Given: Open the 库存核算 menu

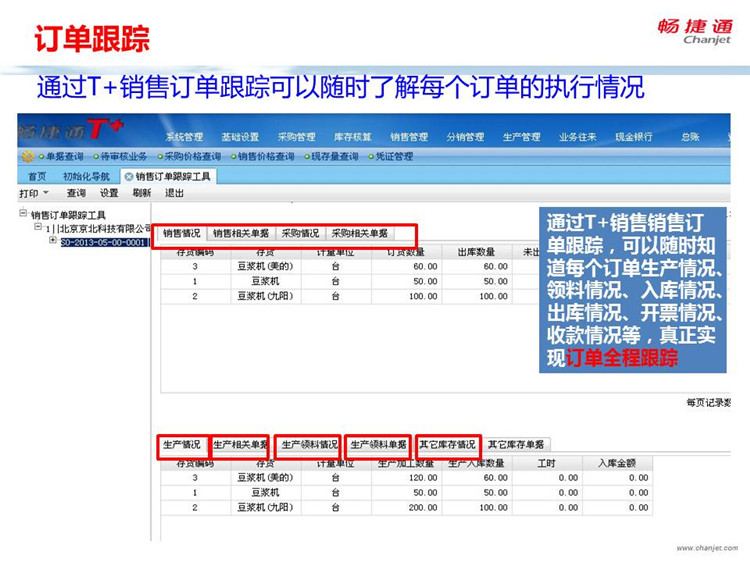Looking at the screenshot, I should [353, 137].
